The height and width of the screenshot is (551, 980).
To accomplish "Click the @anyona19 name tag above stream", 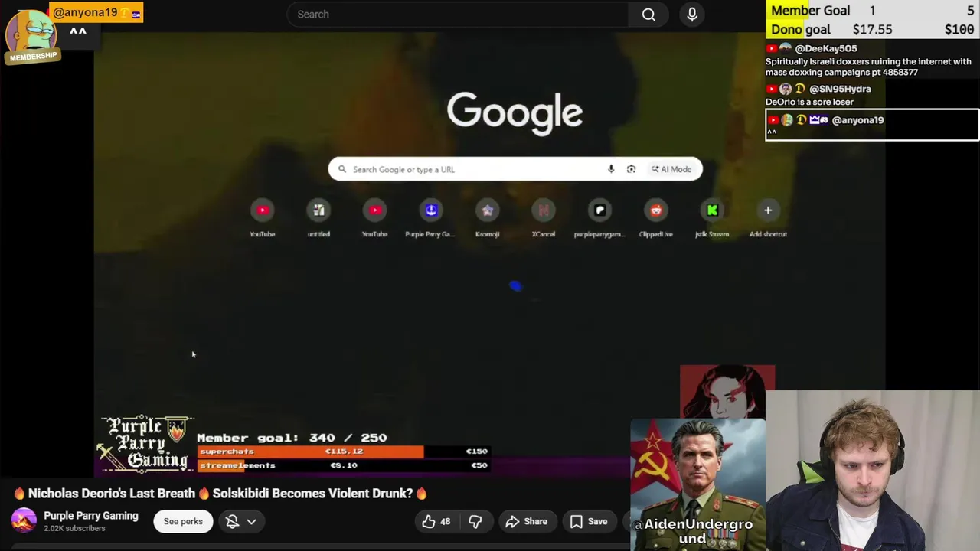I will [x=96, y=13].
